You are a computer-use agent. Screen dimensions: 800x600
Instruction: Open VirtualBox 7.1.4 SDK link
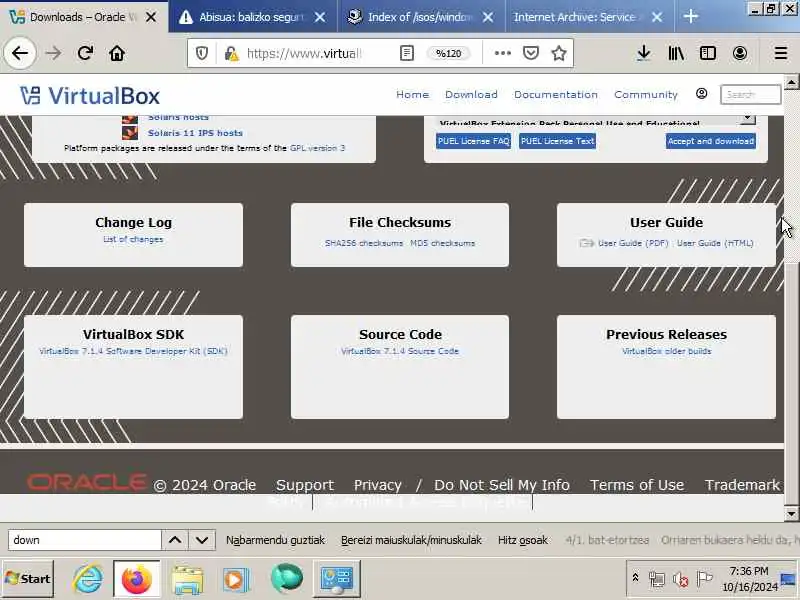pyautogui.click(x=133, y=351)
